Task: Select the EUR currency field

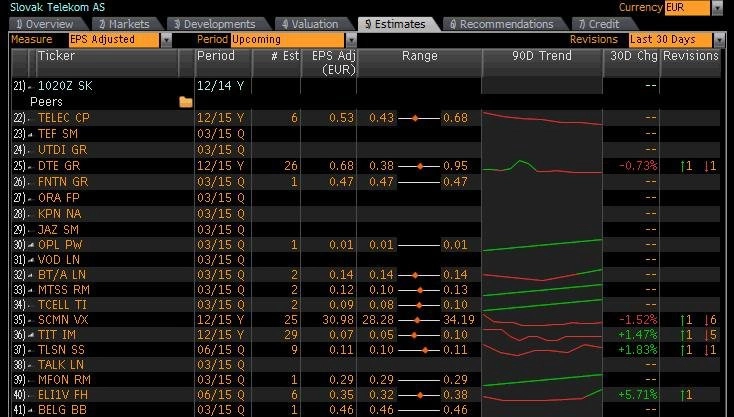Action: point(687,7)
